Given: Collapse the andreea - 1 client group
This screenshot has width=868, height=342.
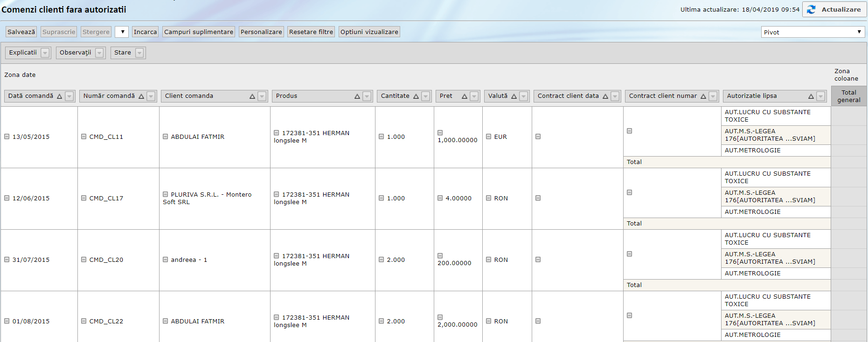Looking at the screenshot, I should (x=166, y=260).
